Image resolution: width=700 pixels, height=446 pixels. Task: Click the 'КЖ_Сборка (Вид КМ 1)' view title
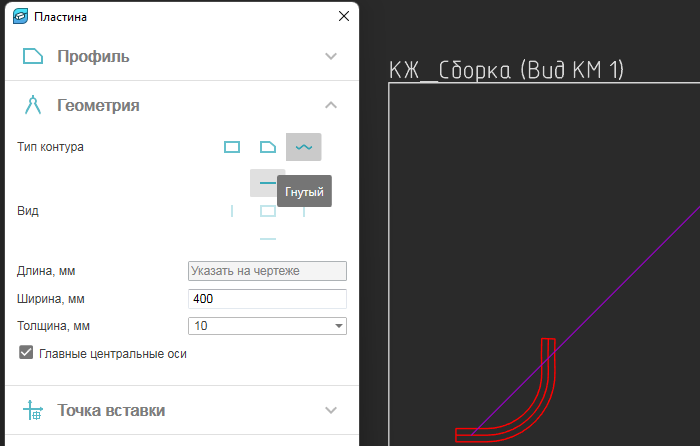pos(506,70)
